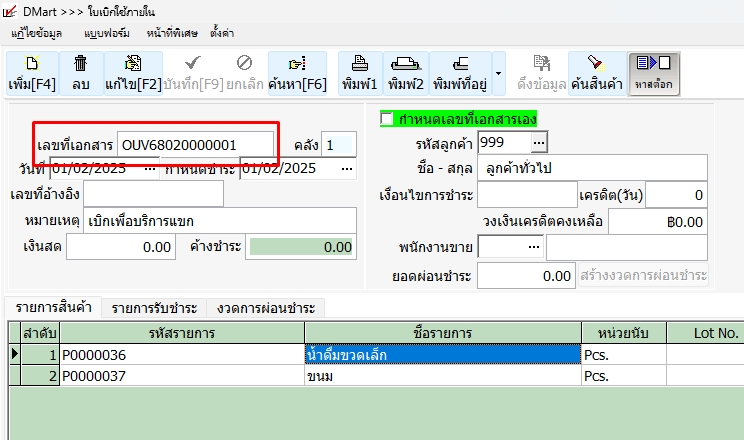Switch to the งวดการผ่อนชำระ tab
Image resolution: width=744 pixels, height=440 pixels.
[x=266, y=309]
